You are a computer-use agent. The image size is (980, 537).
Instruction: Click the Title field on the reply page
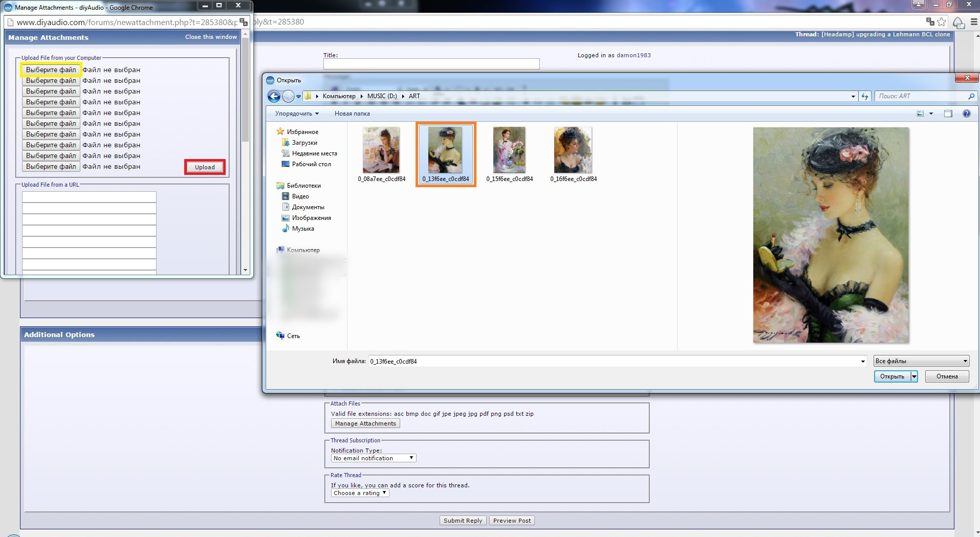431,64
